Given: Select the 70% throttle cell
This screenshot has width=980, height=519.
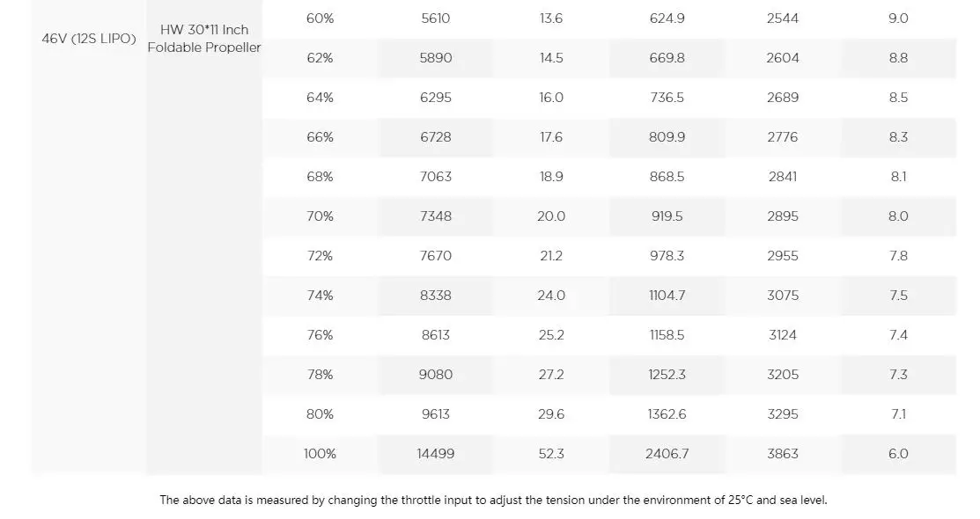Looking at the screenshot, I should pos(320,216).
